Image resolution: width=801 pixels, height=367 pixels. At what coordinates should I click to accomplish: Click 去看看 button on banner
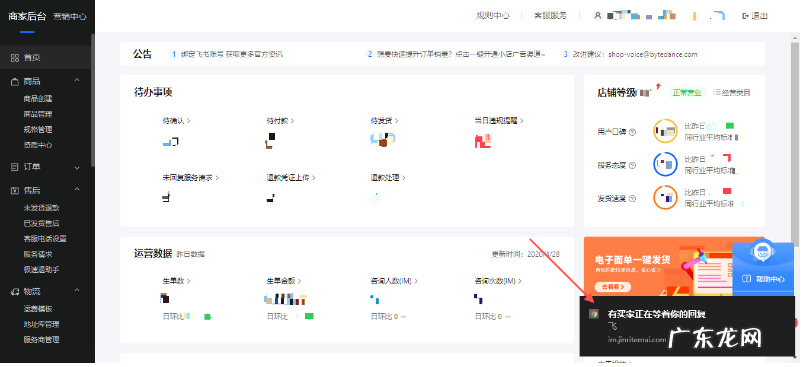coord(612,287)
